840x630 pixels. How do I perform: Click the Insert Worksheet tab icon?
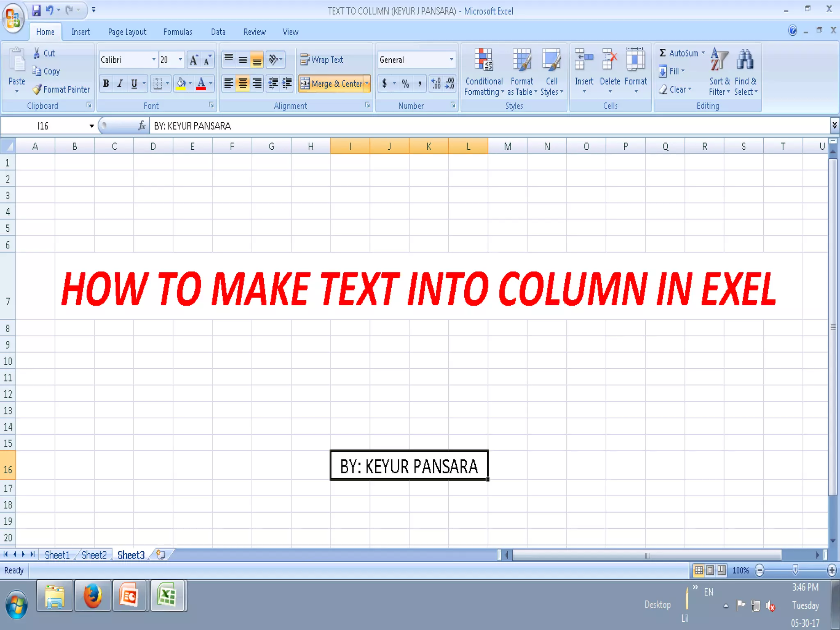pos(160,555)
